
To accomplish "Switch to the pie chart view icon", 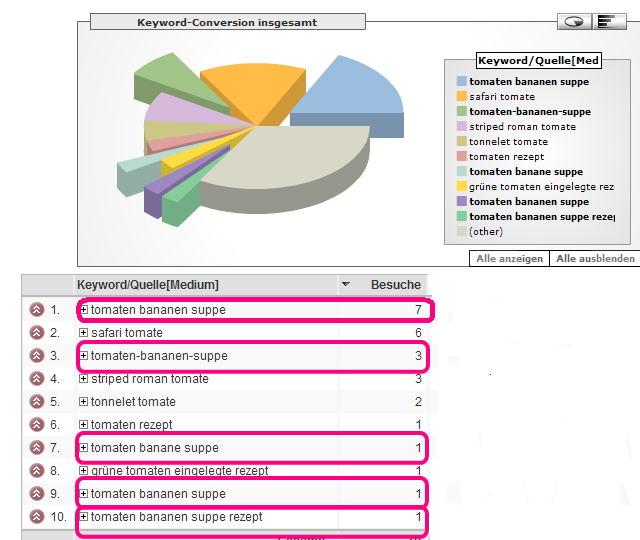I will click(573, 21).
